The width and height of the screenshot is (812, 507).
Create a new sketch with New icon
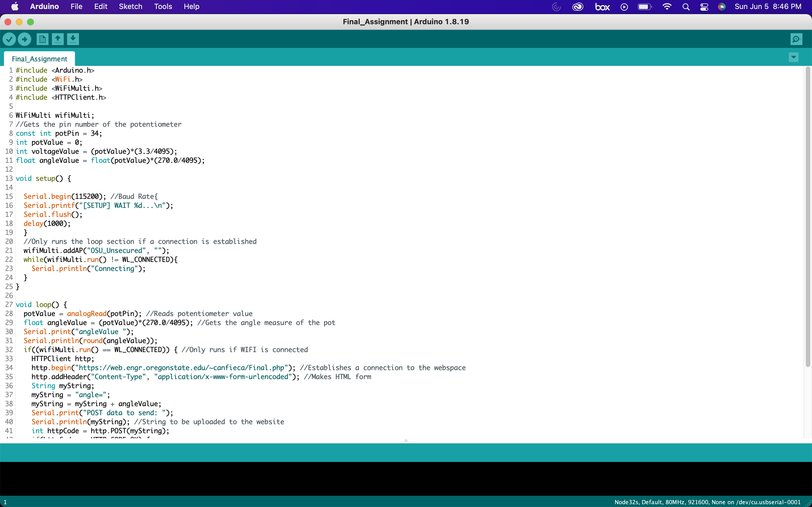(x=42, y=39)
